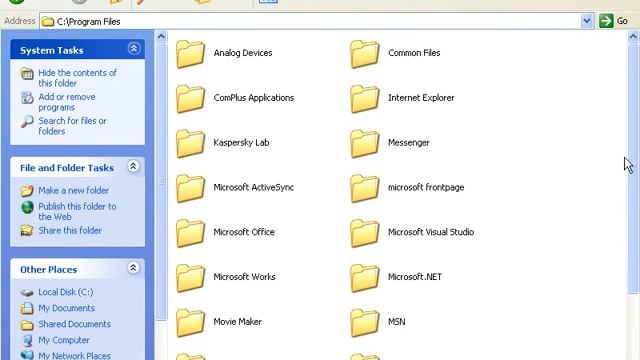Select the microsoft frontpage name label
The image size is (640, 360).
(x=426, y=187)
